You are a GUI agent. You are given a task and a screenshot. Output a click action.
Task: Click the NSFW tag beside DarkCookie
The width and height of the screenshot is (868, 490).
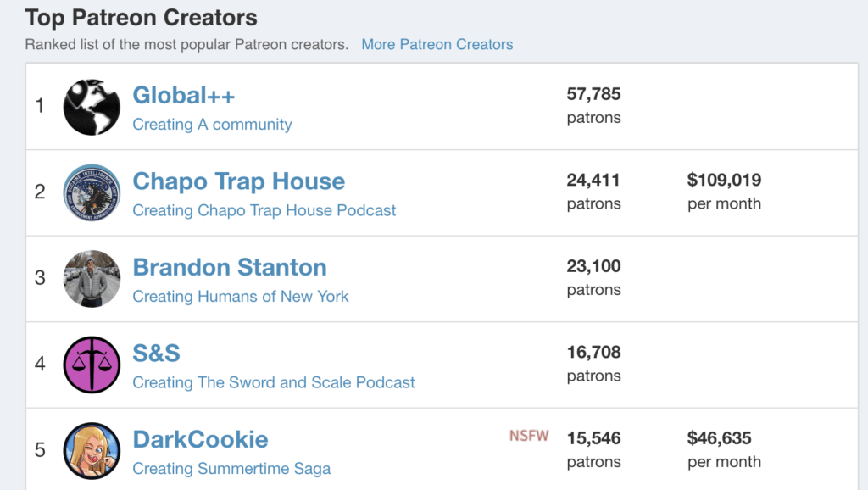(528, 437)
